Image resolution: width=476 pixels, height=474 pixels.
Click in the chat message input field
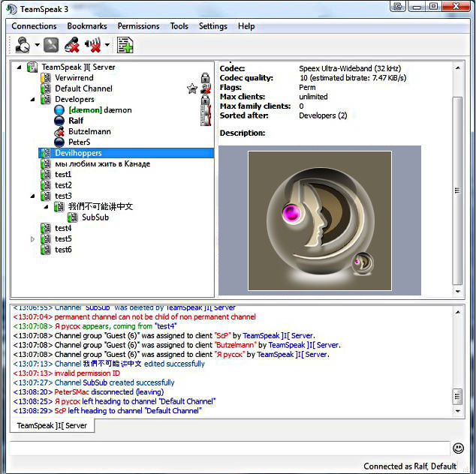click(x=225, y=448)
